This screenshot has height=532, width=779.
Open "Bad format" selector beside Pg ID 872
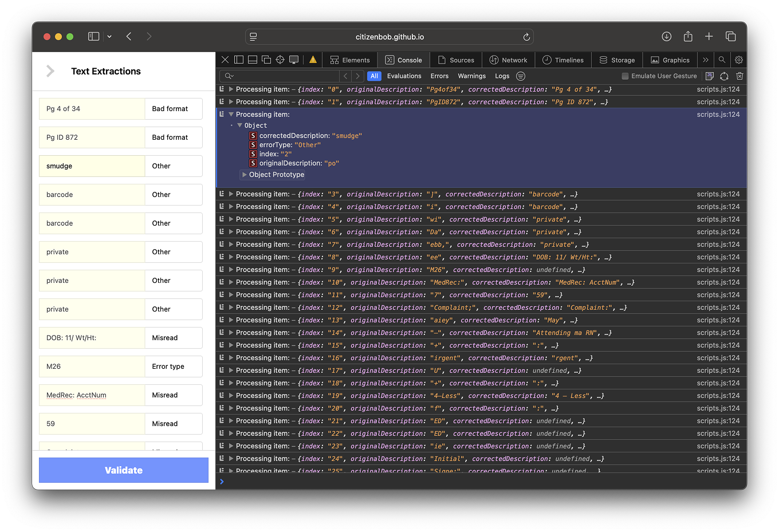(x=174, y=137)
